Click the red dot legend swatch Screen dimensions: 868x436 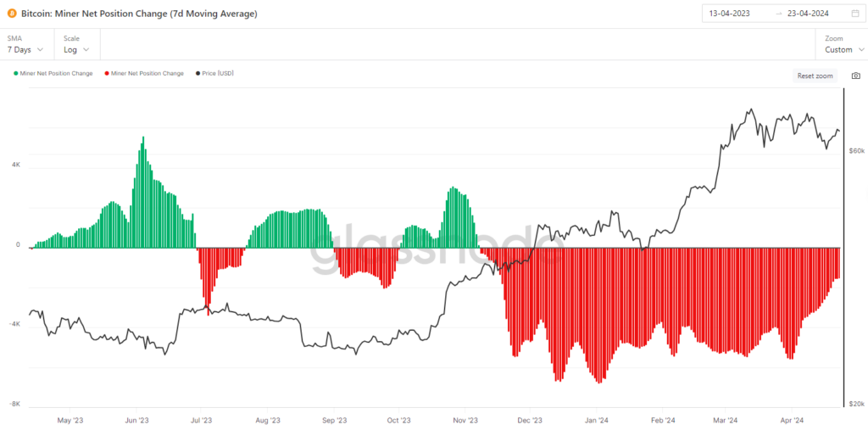point(108,73)
